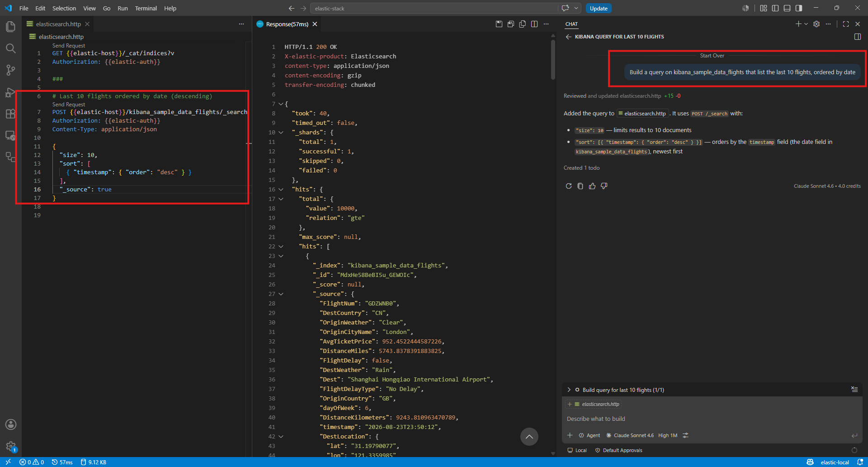Screen dimensions: 868x467
Task: Open chat settings gear icon
Action: tap(816, 24)
